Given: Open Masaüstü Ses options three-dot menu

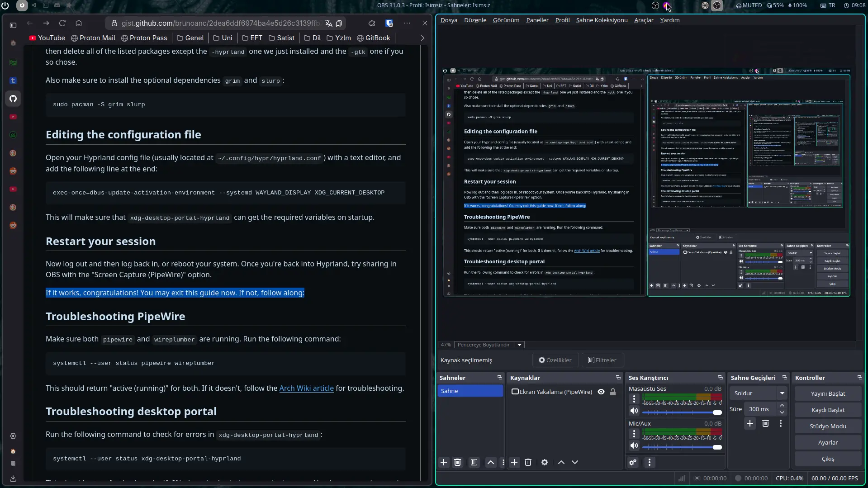Looking at the screenshot, I should tap(634, 399).
